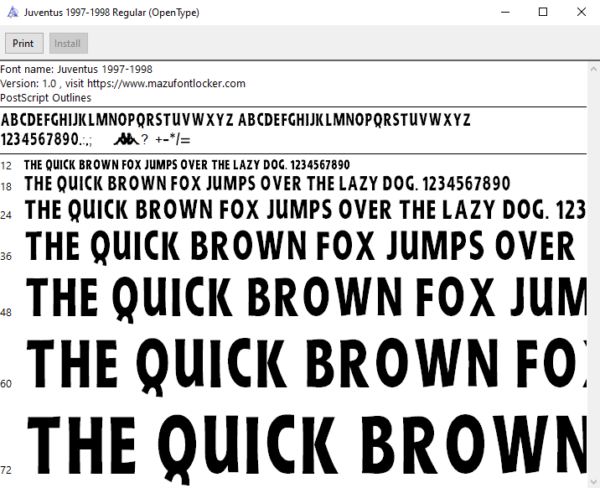Click the 48-point quick brown fox sample
600x488 pixels.
tap(306, 299)
